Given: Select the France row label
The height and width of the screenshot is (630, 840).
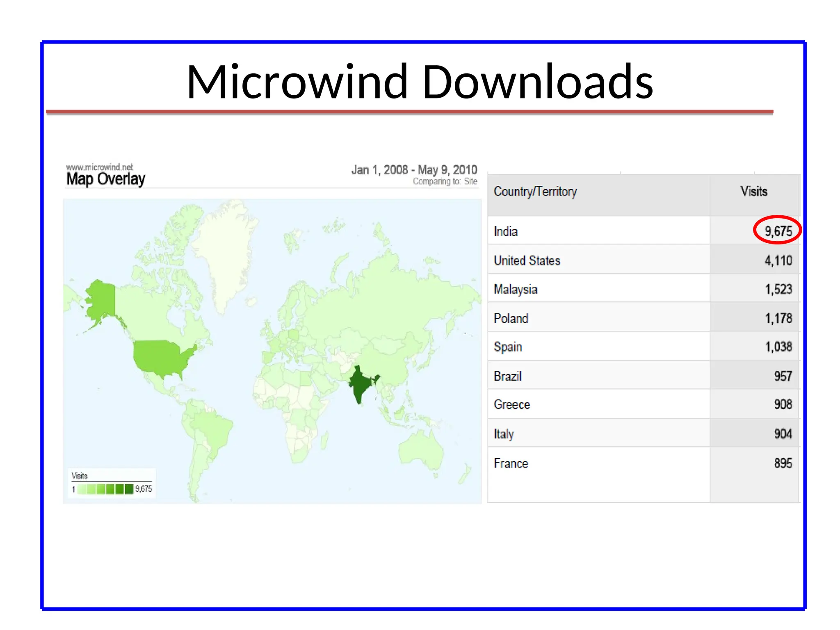Looking at the screenshot, I should coord(511,463).
